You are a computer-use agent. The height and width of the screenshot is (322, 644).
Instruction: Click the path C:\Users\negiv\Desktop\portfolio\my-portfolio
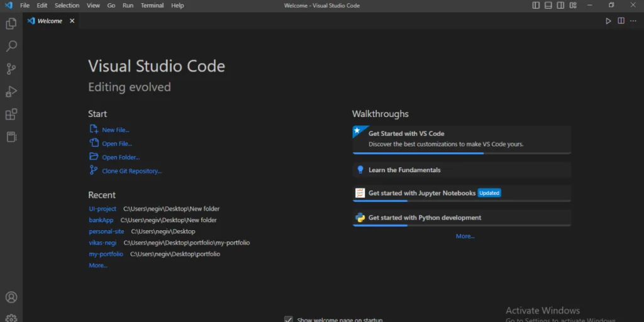point(186,243)
